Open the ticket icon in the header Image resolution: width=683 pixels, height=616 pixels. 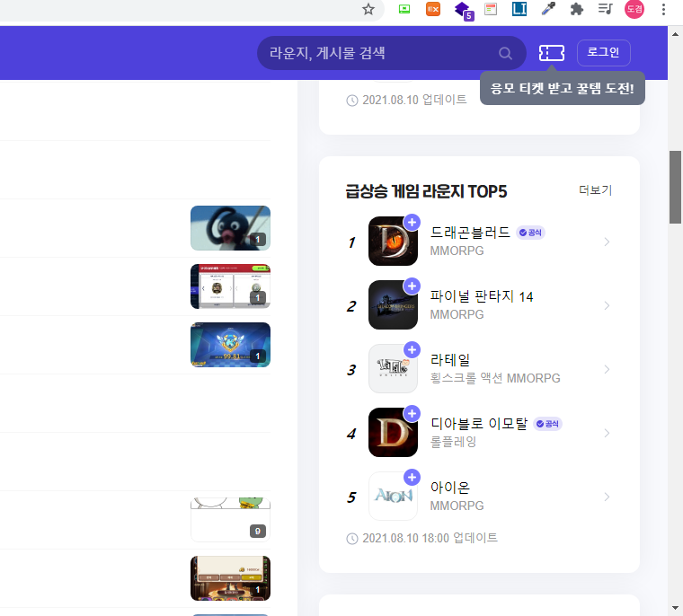[552, 53]
